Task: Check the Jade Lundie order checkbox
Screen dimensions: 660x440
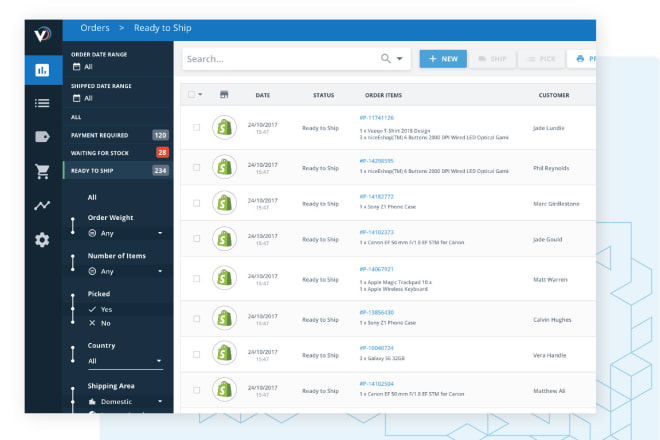Action: pyautogui.click(x=196, y=127)
